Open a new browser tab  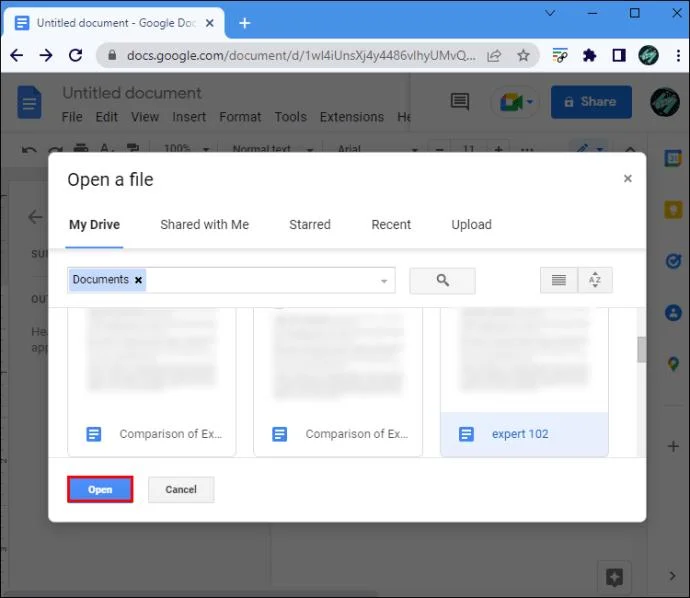(245, 23)
